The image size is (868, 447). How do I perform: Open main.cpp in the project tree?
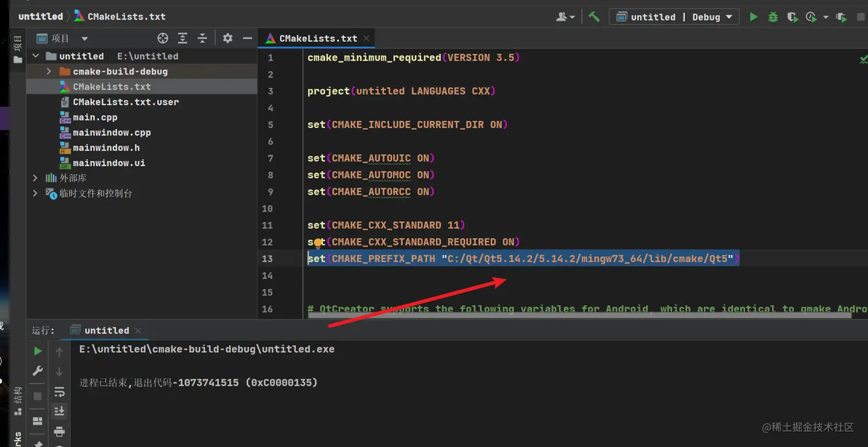click(142, 117)
